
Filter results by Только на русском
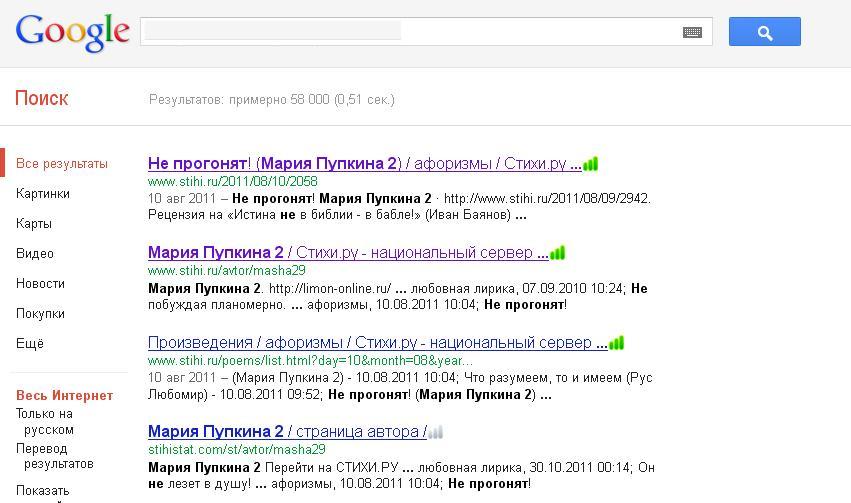(45, 421)
